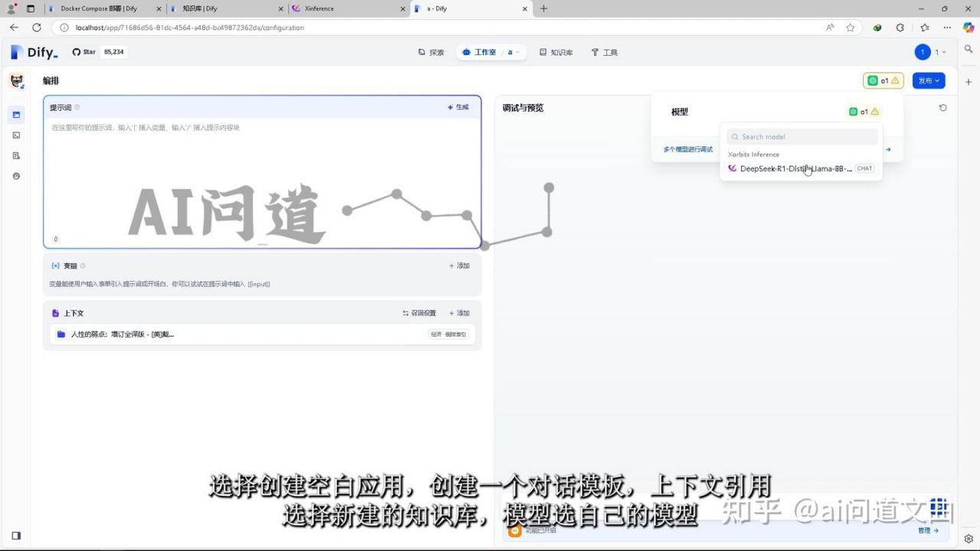Click the arrow icon in model panel
Image resolution: width=980 pixels, height=551 pixels.
[x=888, y=149]
